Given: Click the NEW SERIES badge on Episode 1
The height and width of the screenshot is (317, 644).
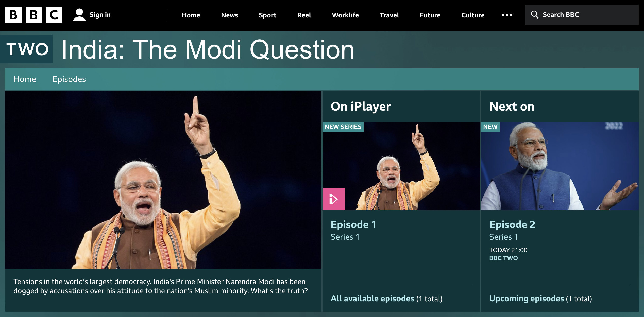Looking at the screenshot, I should pyautogui.click(x=343, y=127).
